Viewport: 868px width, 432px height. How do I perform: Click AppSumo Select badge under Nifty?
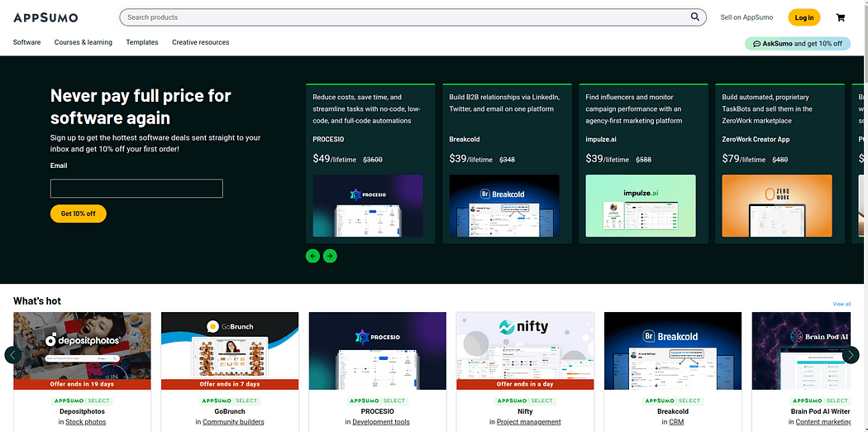click(x=525, y=401)
